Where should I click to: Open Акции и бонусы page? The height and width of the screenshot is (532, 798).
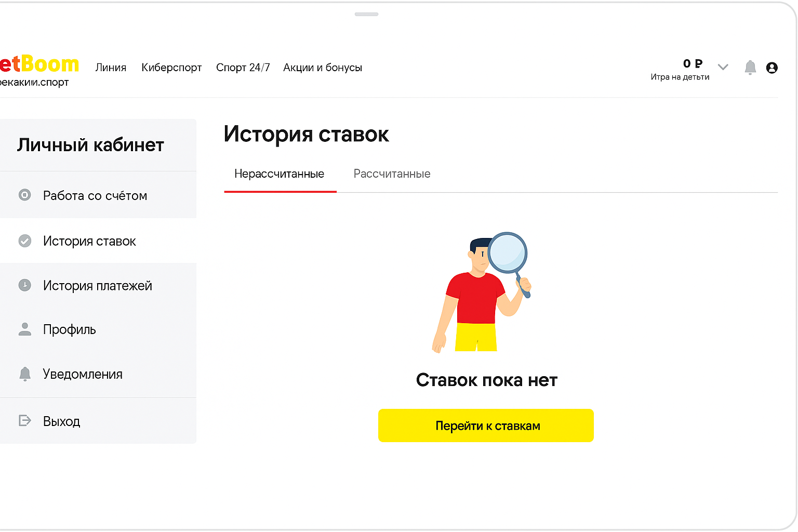pyautogui.click(x=322, y=68)
